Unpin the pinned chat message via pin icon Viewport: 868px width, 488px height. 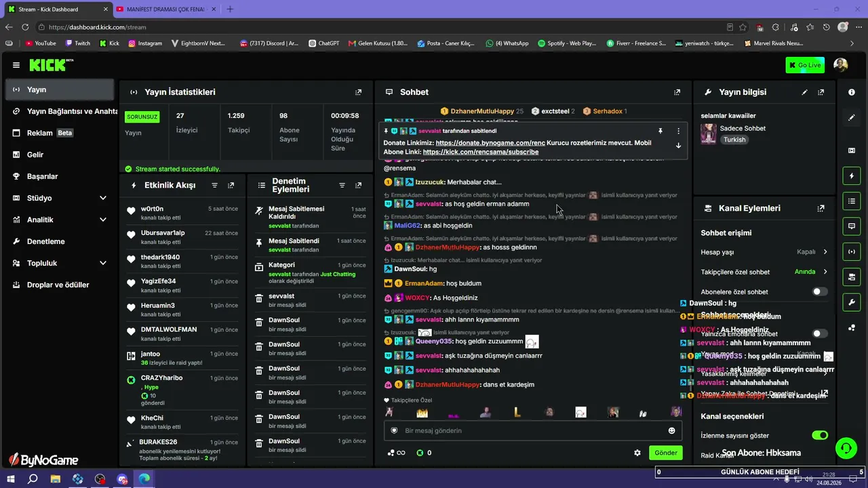click(660, 131)
